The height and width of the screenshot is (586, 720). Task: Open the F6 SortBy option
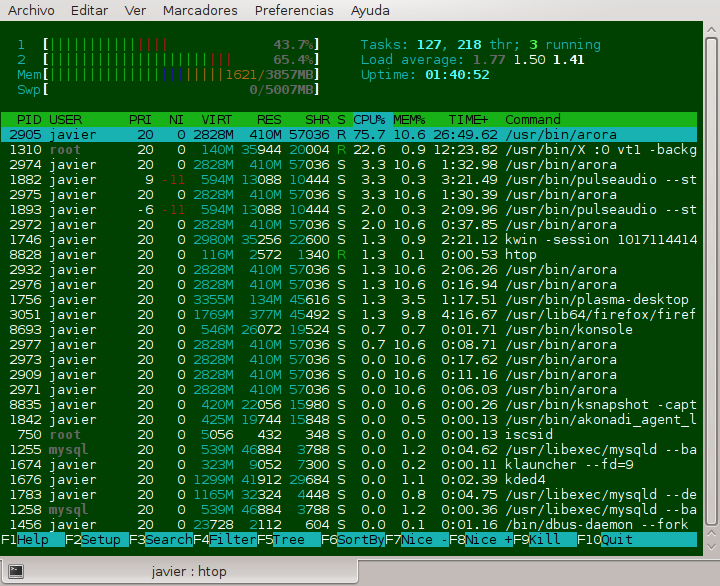[x=353, y=540]
